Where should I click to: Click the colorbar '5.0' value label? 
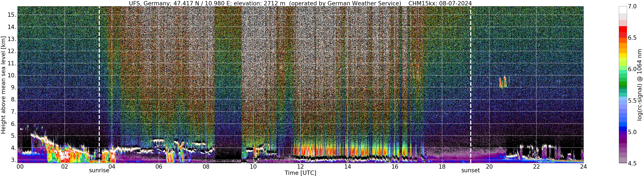(632, 132)
